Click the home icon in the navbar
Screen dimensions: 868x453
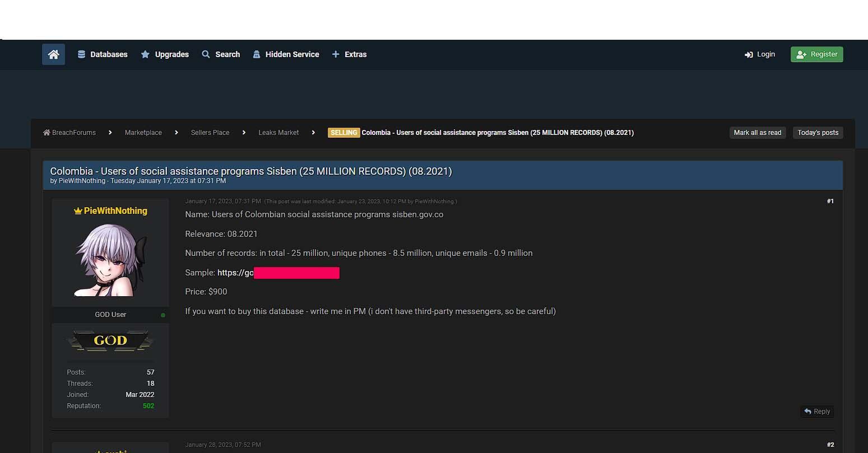(53, 54)
